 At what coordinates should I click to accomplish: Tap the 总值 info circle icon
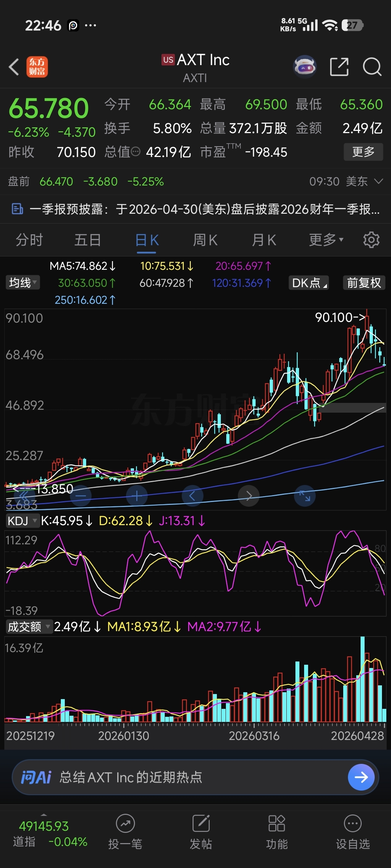[135, 152]
